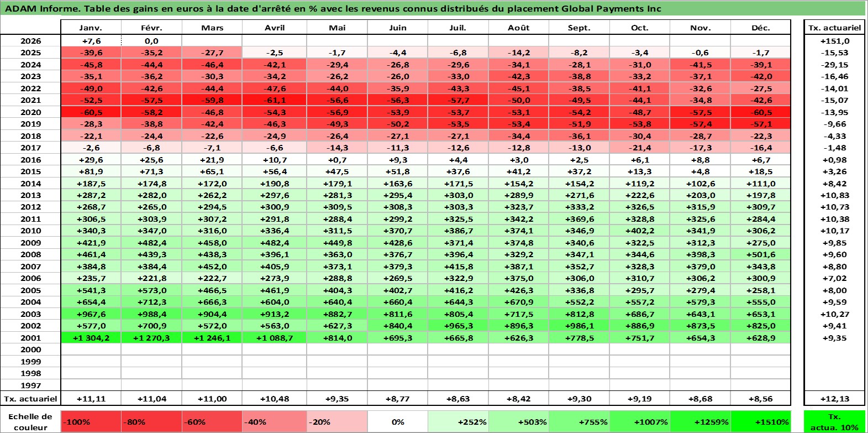Select the Janv. column header
The height and width of the screenshot is (433, 868).
tap(91, 28)
